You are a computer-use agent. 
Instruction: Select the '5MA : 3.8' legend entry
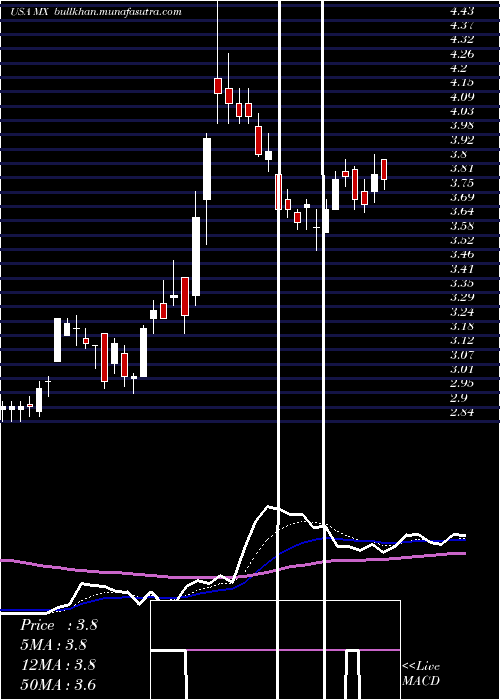coord(53,645)
